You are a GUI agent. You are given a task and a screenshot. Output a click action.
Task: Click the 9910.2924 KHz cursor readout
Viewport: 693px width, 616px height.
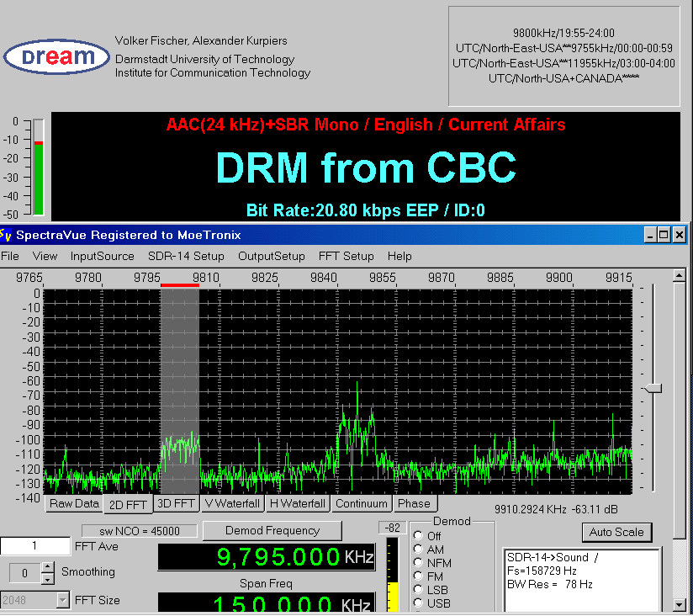click(x=556, y=509)
